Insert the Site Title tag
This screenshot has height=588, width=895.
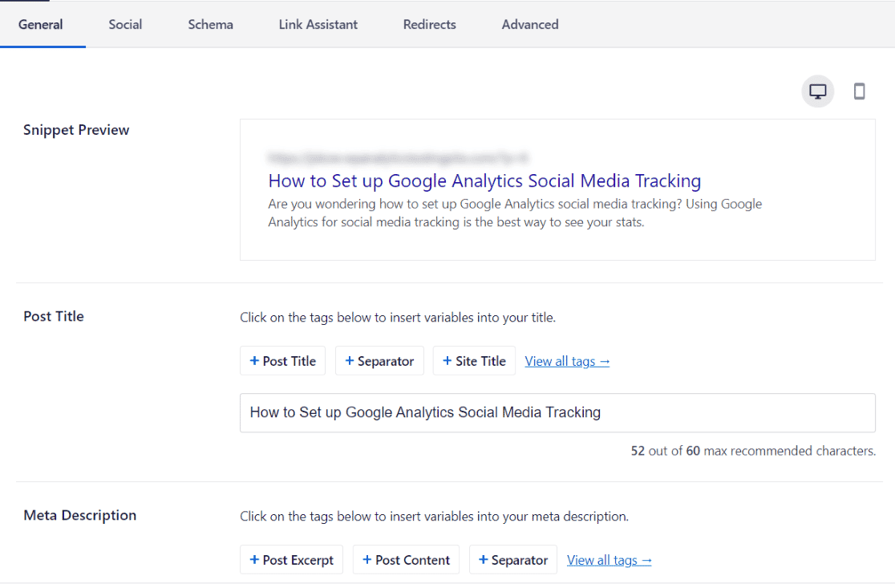pyautogui.click(x=474, y=360)
